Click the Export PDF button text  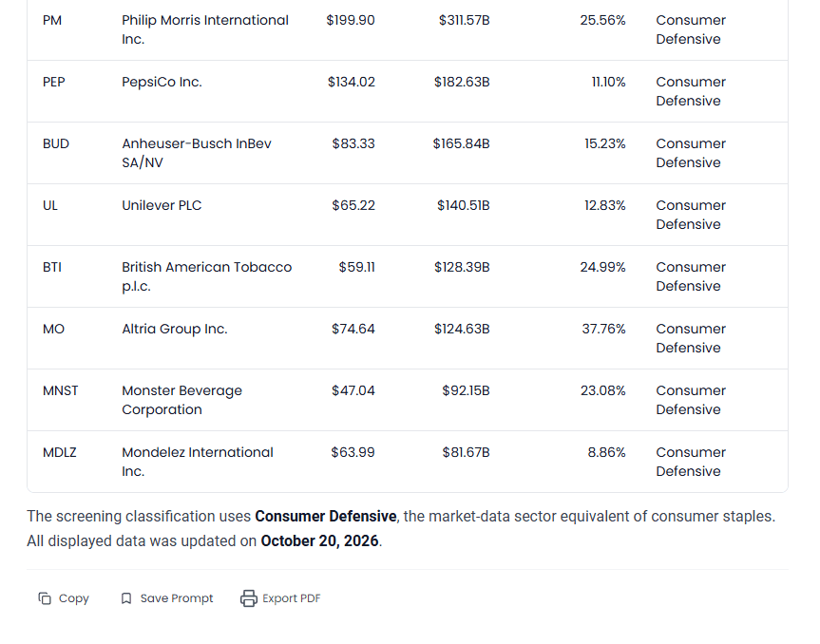click(x=292, y=598)
